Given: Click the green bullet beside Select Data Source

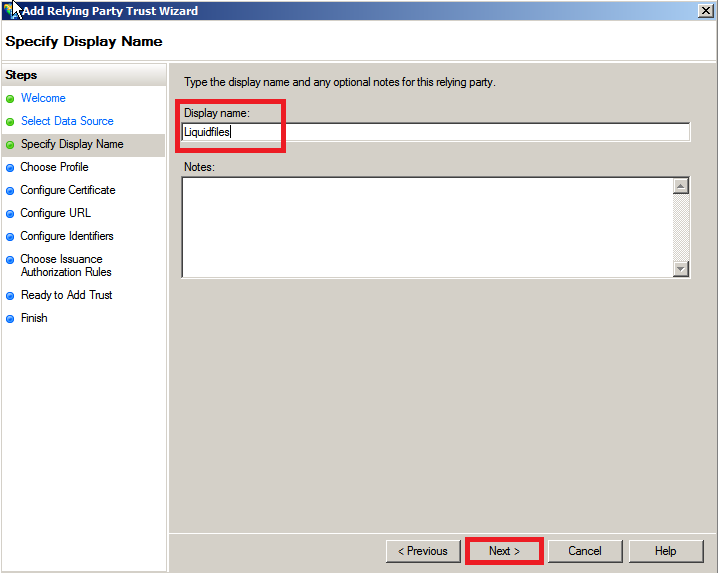Looking at the screenshot, I should click(10, 122).
